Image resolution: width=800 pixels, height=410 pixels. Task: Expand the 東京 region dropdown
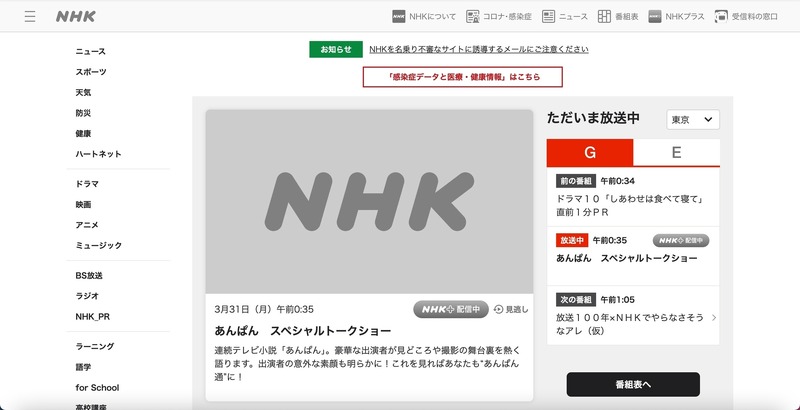693,120
